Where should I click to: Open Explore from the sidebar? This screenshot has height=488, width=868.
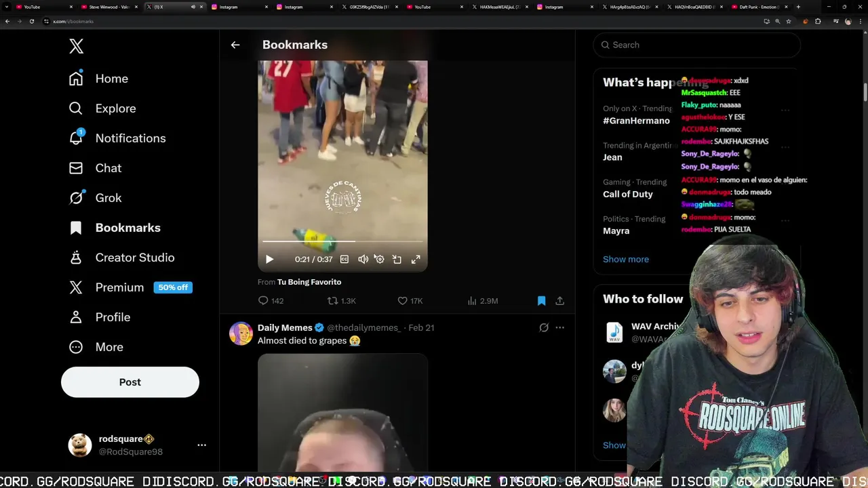tap(102, 108)
